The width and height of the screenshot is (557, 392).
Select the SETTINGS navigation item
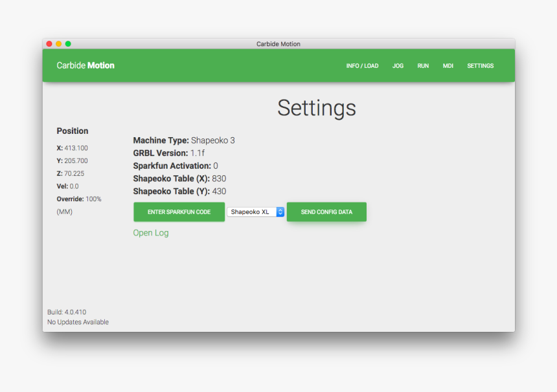(x=480, y=65)
